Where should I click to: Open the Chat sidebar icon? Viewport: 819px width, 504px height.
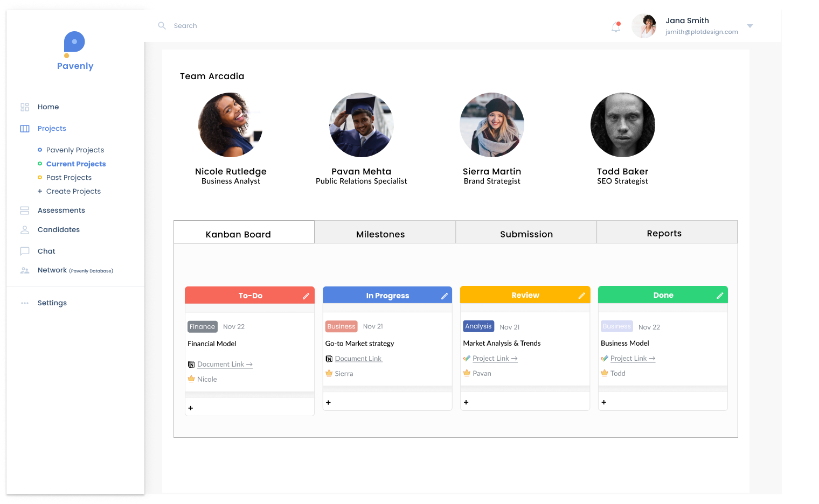tap(24, 251)
